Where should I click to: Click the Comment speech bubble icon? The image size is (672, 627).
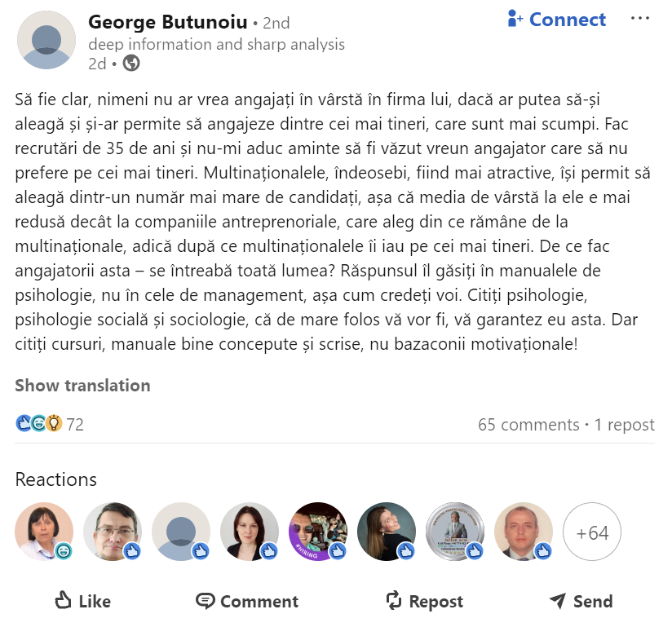coord(206,601)
